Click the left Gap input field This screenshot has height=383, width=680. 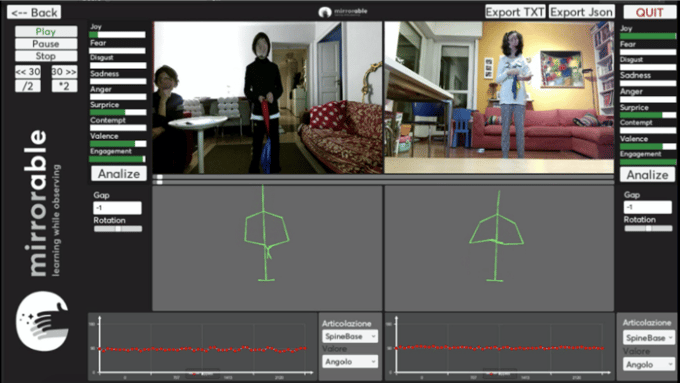pos(118,208)
